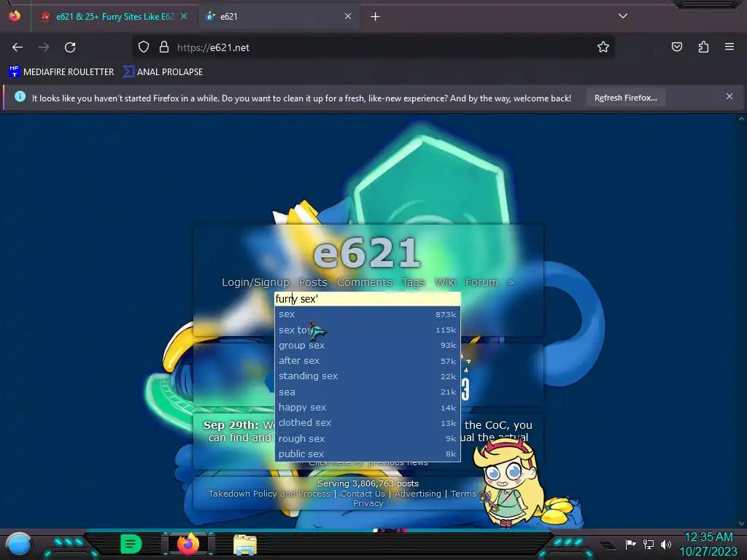Close the Furry Sites Like E621 tab

[184, 16]
